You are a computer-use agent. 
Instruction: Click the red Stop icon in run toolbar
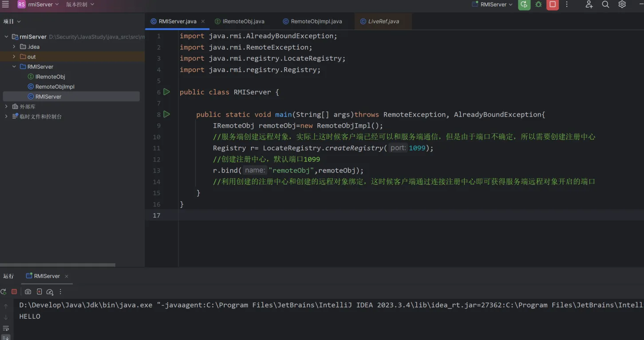pyautogui.click(x=14, y=292)
